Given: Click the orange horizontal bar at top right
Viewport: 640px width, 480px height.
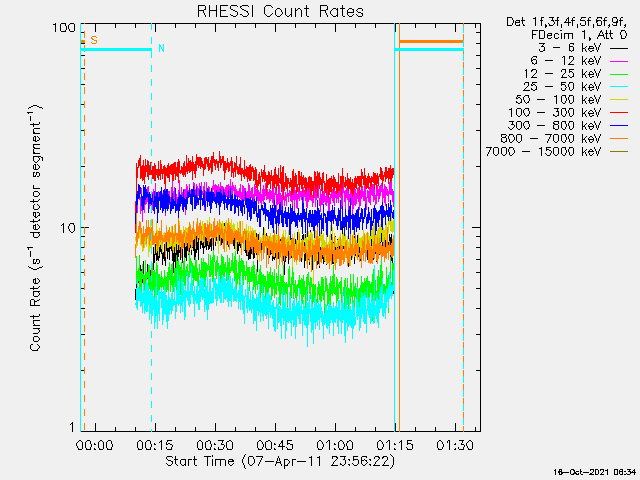Looking at the screenshot, I should tap(431, 42).
